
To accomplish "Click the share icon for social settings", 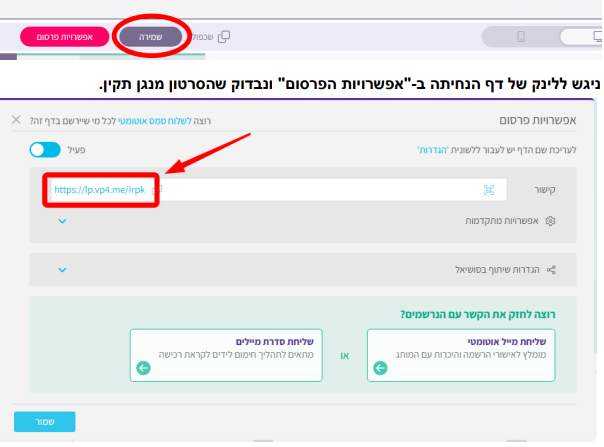I will (x=549, y=269).
